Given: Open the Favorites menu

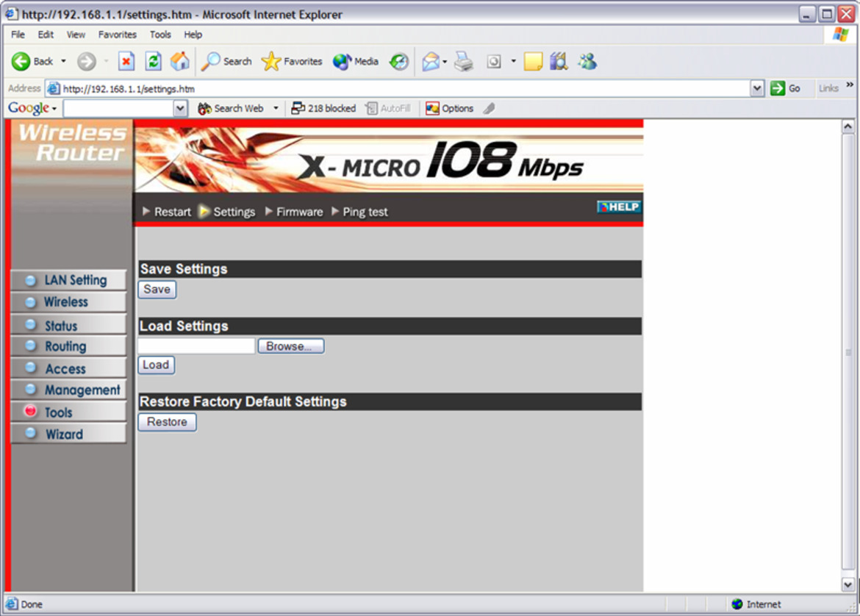Looking at the screenshot, I should (118, 35).
